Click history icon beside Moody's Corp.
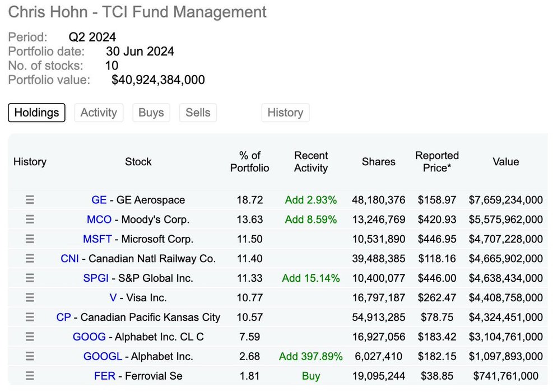 30,220
